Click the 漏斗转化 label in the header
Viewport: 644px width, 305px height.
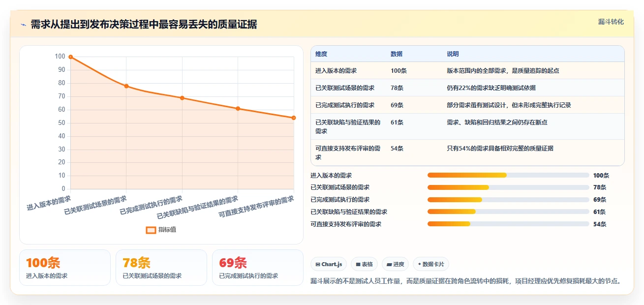(611, 22)
